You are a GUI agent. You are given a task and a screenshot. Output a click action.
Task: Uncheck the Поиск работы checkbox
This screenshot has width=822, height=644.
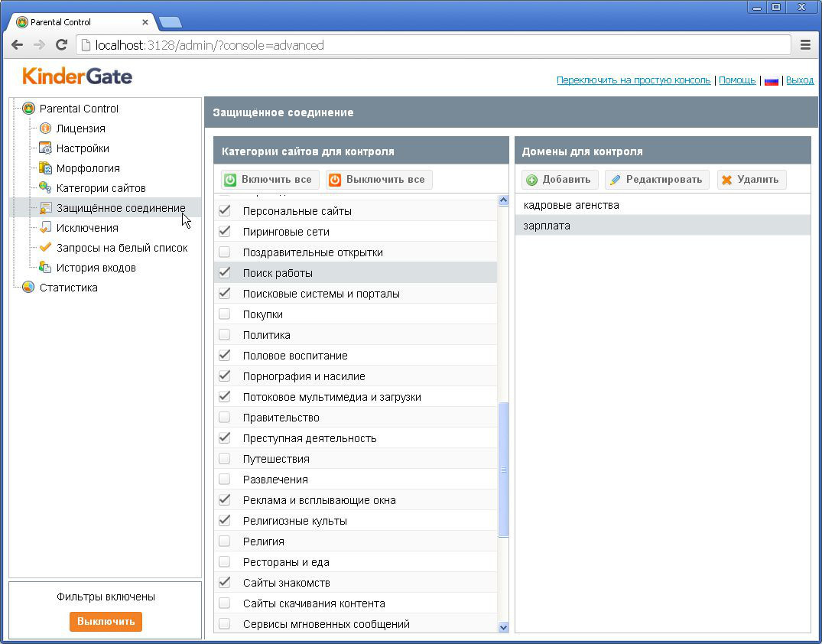225,273
